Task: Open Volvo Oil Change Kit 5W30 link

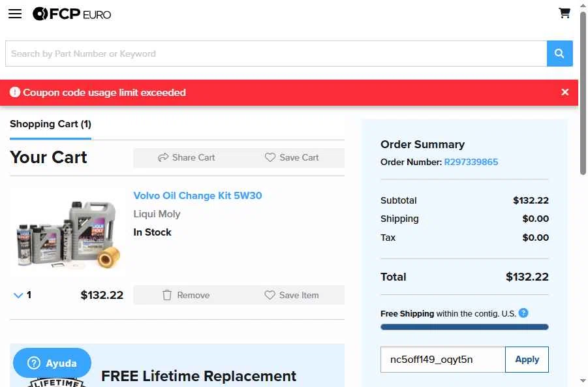Action: click(197, 196)
